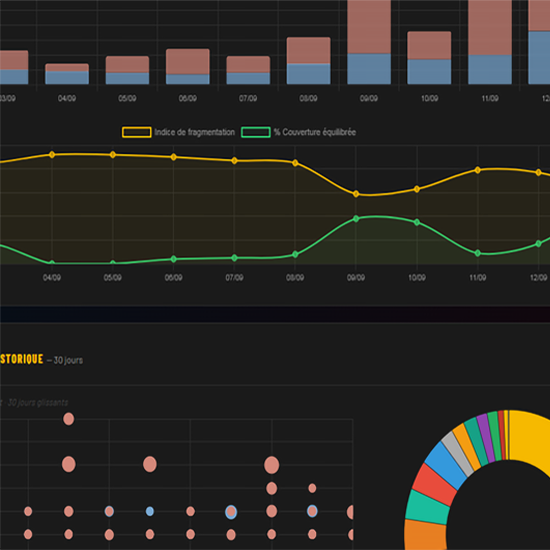The height and width of the screenshot is (550, 550).
Task: Click the blue bar segment for 09/09
Action: coord(369,69)
